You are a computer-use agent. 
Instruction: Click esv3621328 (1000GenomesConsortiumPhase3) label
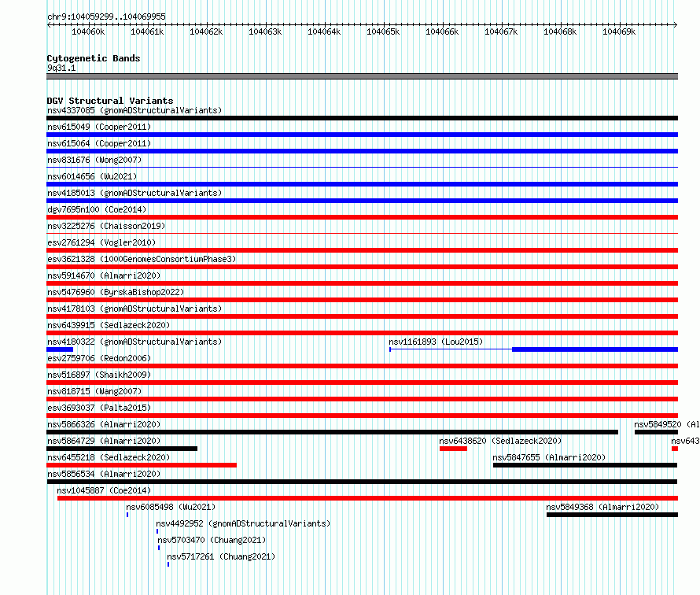point(142,259)
